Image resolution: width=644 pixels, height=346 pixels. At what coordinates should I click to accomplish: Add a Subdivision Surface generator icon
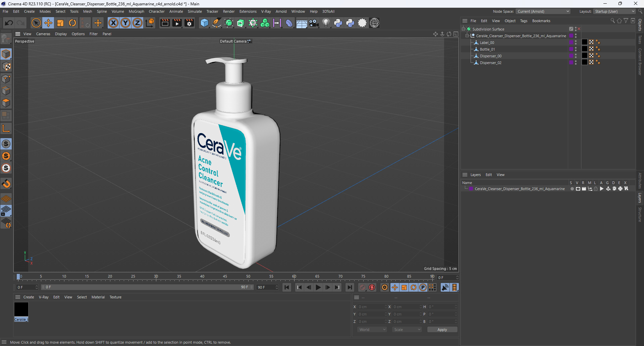coord(229,23)
